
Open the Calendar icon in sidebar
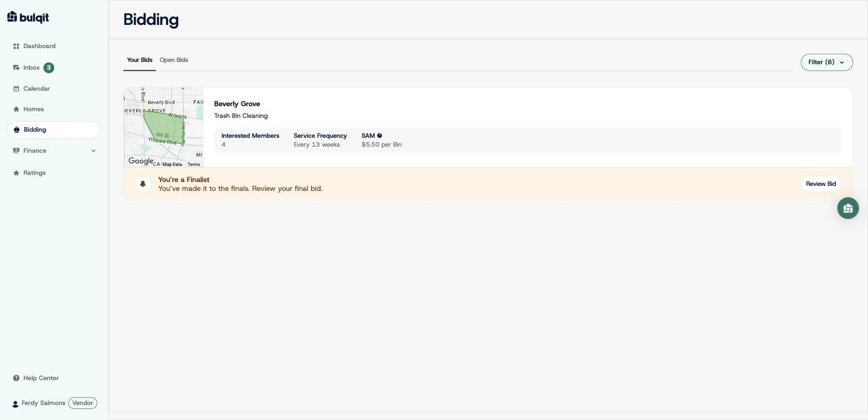pyautogui.click(x=16, y=89)
